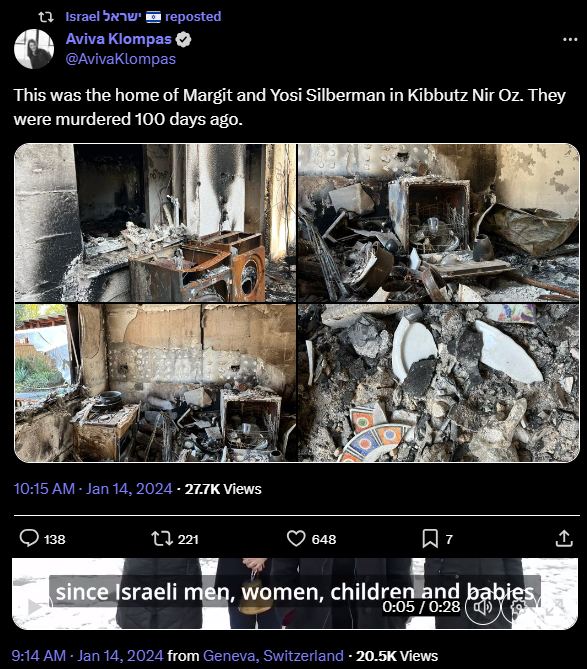Open the burnt dishwasher photo top right
This screenshot has width=587, height=669.
click(x=439, y=223)
